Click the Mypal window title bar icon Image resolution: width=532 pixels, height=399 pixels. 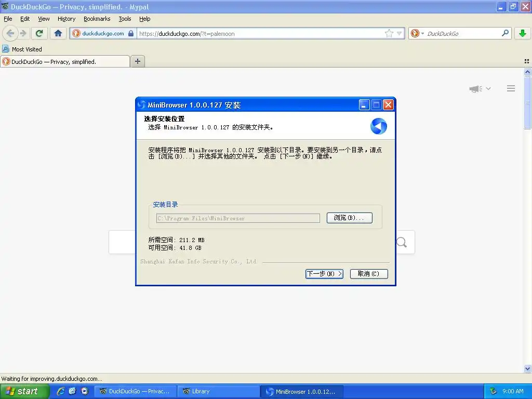(x=5, y=6)
